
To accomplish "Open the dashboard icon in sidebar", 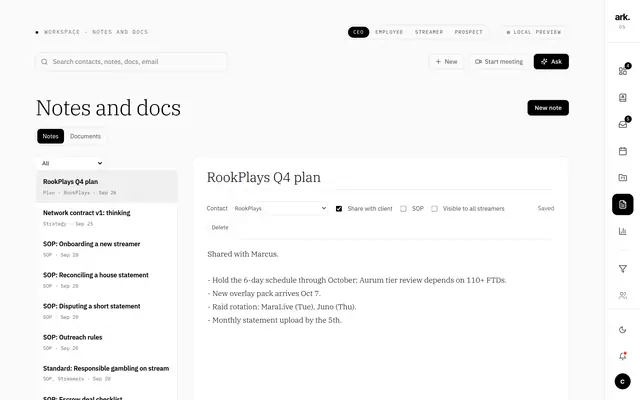I will pos(622,71).
